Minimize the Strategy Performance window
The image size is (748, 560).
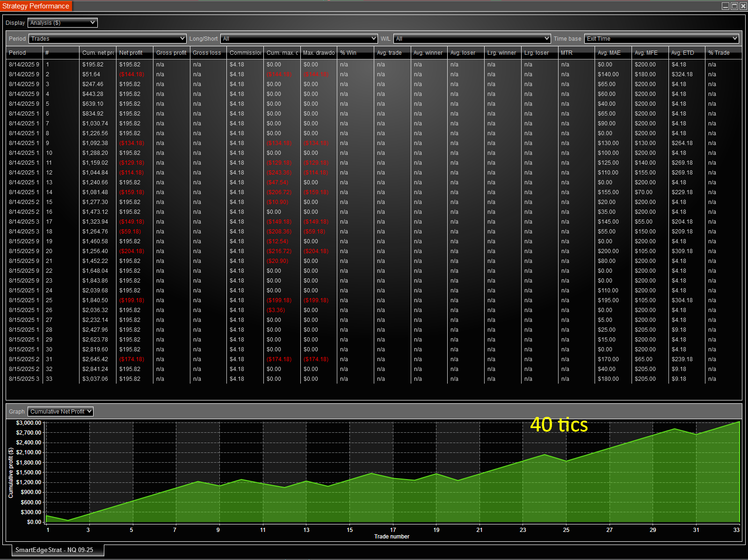coord(726,6)
